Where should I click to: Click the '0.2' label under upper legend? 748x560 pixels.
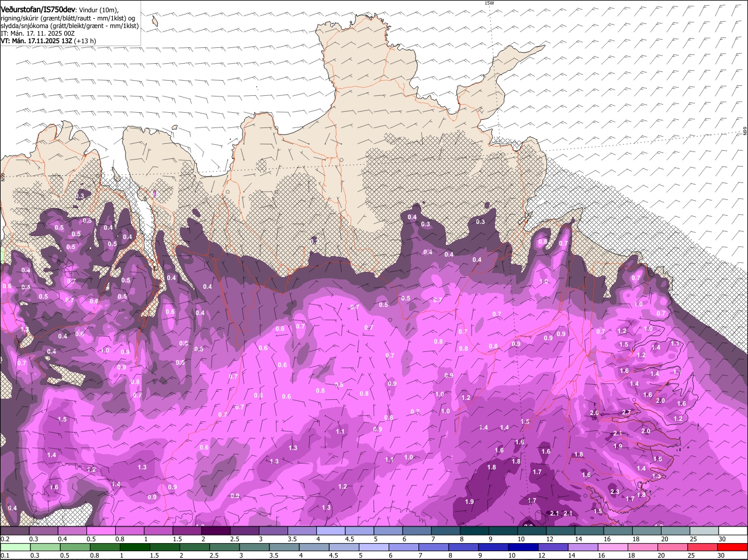[5, 539]
